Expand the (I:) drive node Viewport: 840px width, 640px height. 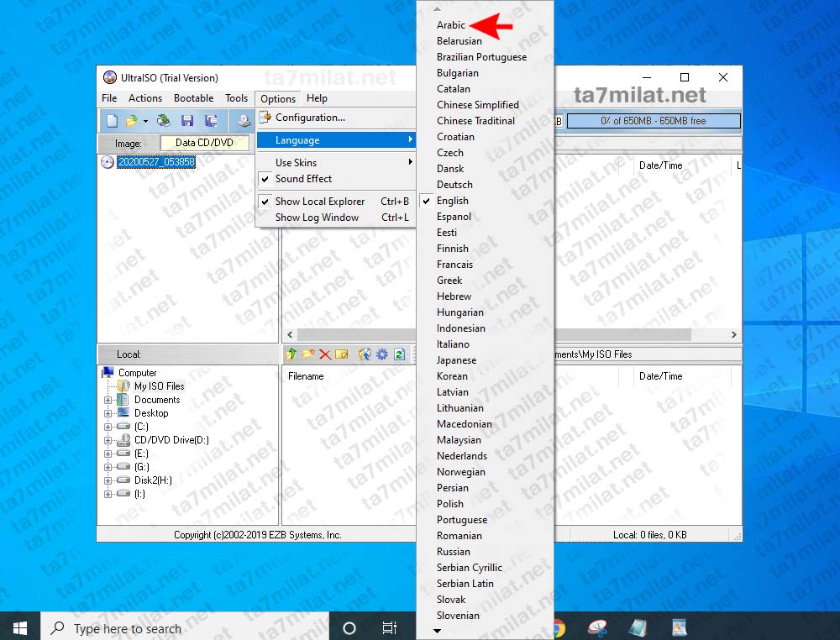pyautogui.click(x=108, y=494)
